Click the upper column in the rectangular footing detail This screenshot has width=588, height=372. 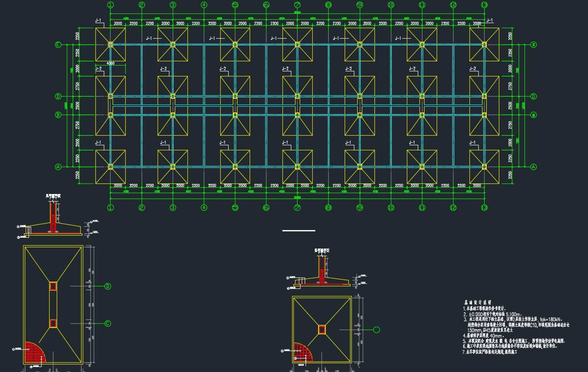pos(53,286)
